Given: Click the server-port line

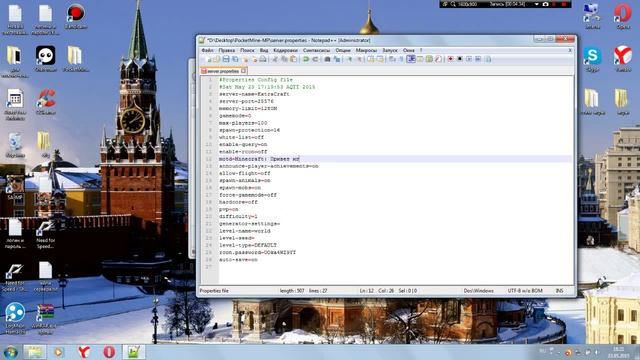Looking at the screenshot, I should 246,101.
